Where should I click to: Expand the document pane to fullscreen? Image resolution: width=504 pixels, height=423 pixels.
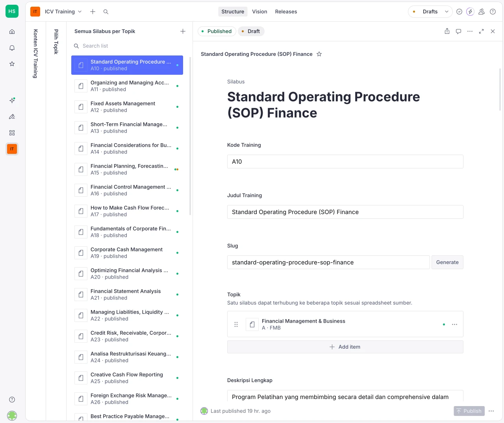[x=481, y=31]
